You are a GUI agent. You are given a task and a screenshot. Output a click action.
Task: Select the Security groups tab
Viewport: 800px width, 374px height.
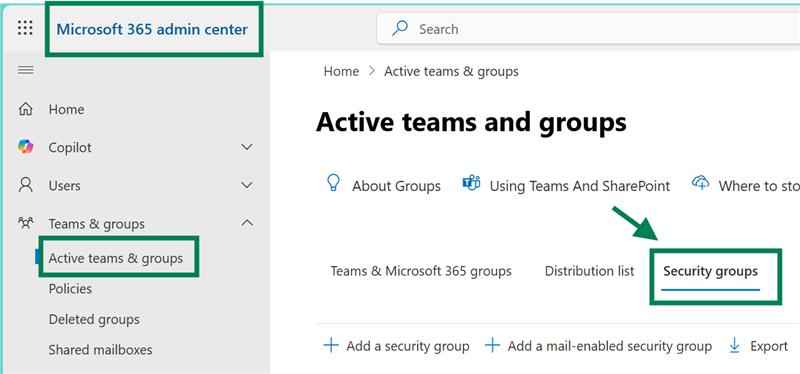[710, 271]
